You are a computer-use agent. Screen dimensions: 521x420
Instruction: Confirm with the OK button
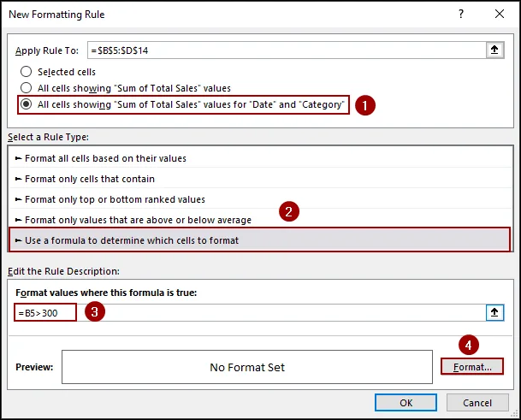coord(406,403)
